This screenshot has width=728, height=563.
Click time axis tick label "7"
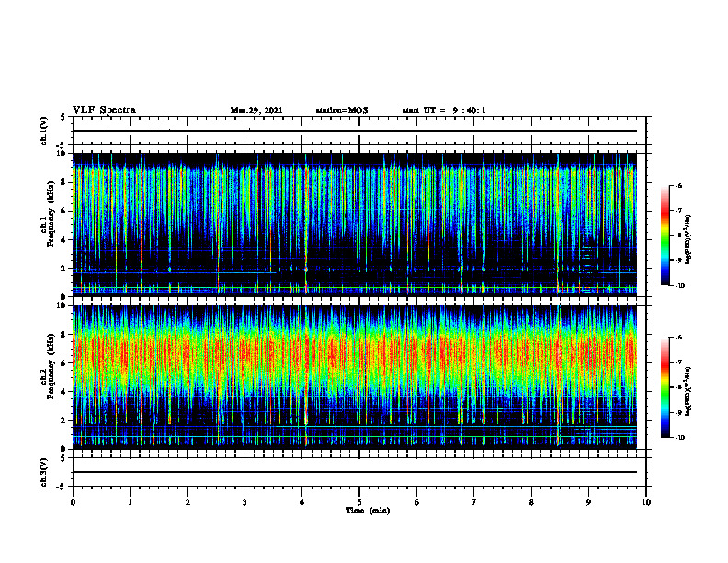tap(474, 502)
